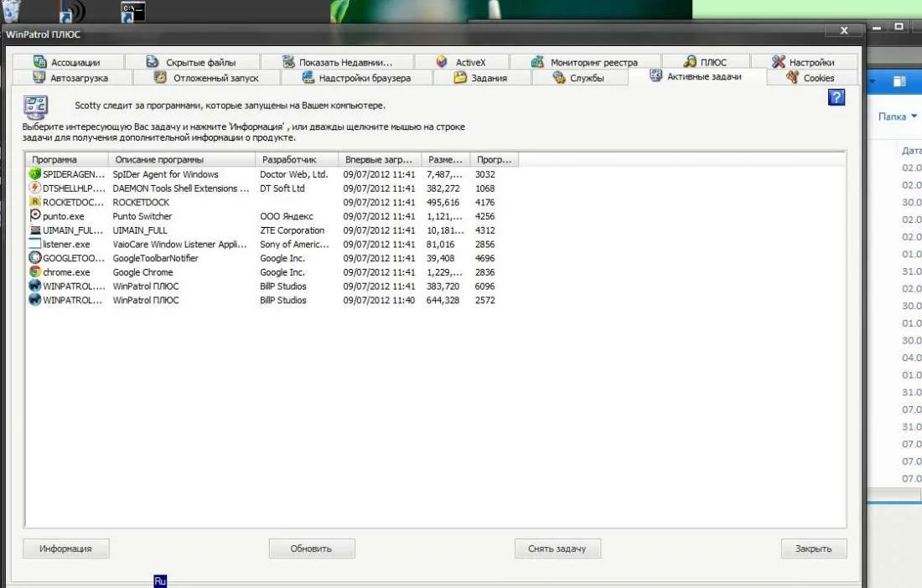Click WinPatrol icon in the 2572 row

[x=35, y=300]
